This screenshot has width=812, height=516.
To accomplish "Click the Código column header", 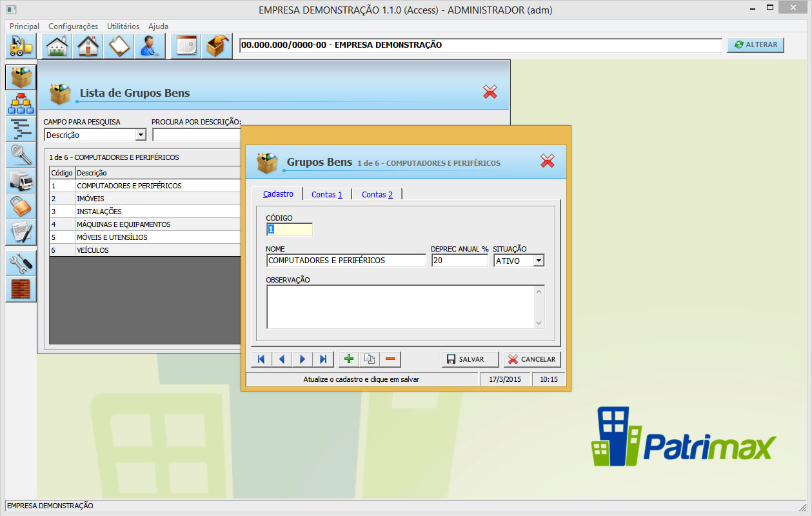I will 62,173.
